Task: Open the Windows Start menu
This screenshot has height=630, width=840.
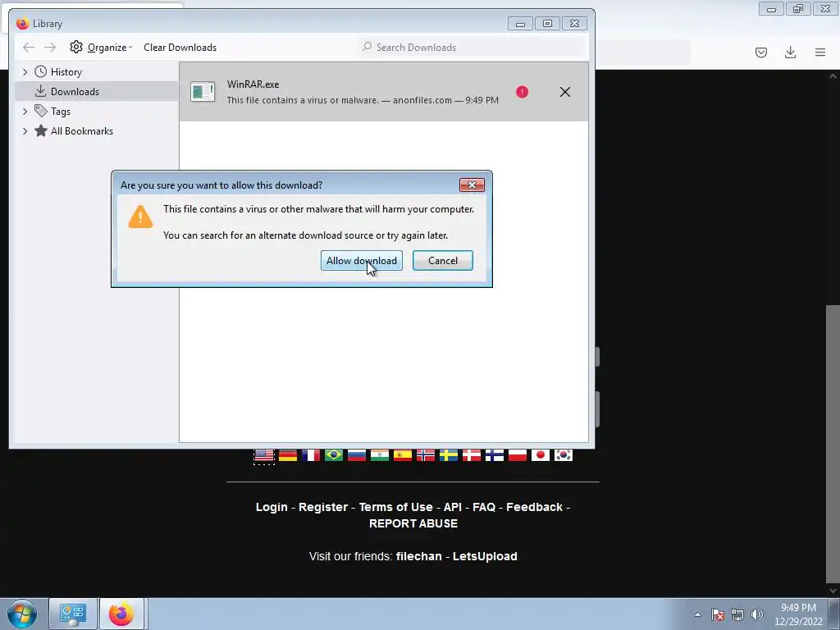Action: click(x=22, y=614)
